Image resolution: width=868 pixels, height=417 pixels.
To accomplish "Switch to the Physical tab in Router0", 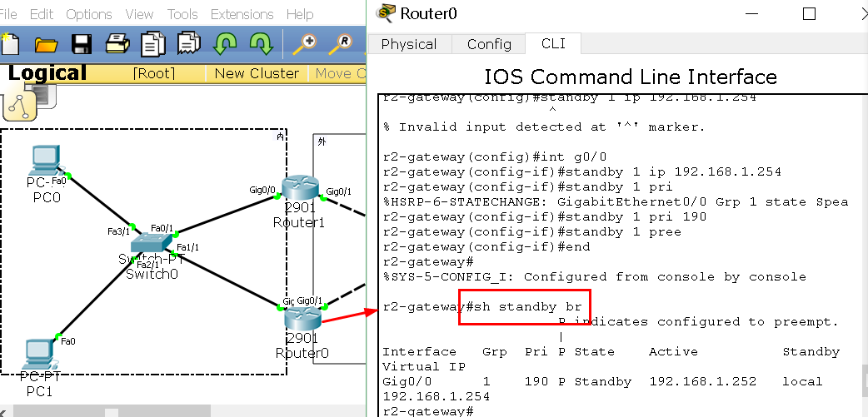I will click(409, 44).
